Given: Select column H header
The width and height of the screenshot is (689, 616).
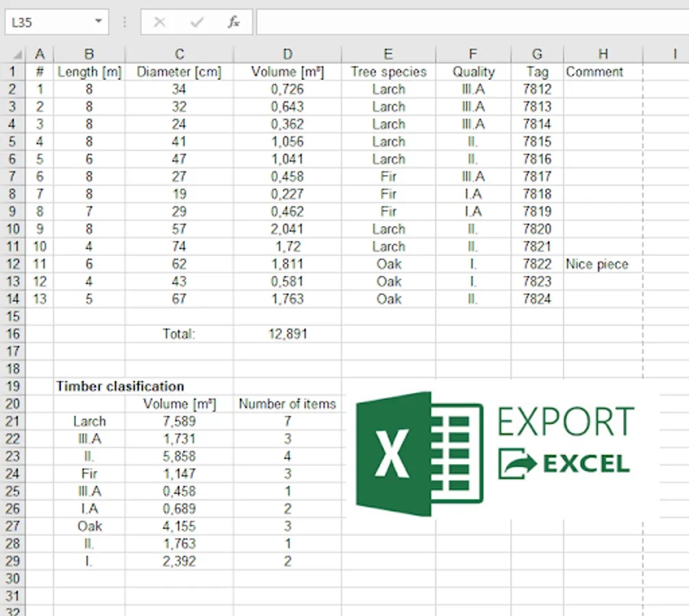Looking at the screenshot, I should 603,54.
